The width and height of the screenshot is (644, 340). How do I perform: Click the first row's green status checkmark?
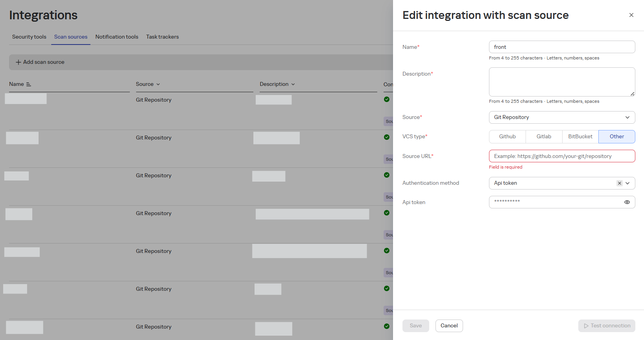[x=386, y=99]
